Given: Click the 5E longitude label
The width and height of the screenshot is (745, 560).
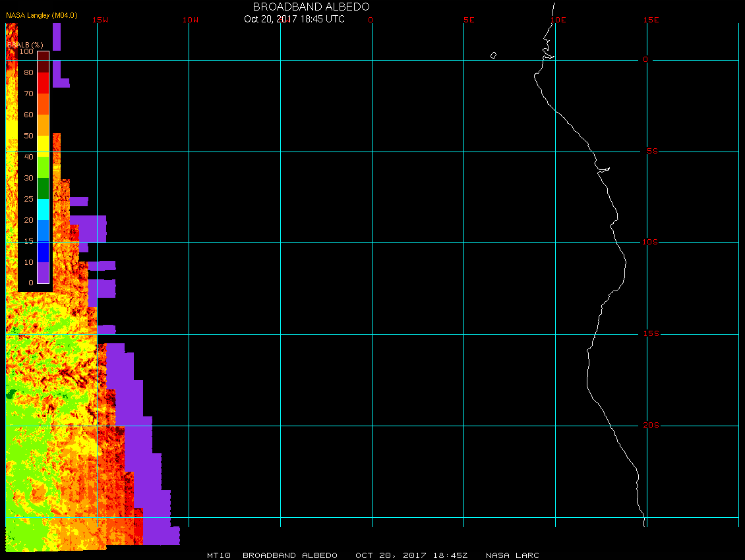Looking at the screenshot, I should coord(469,20).
